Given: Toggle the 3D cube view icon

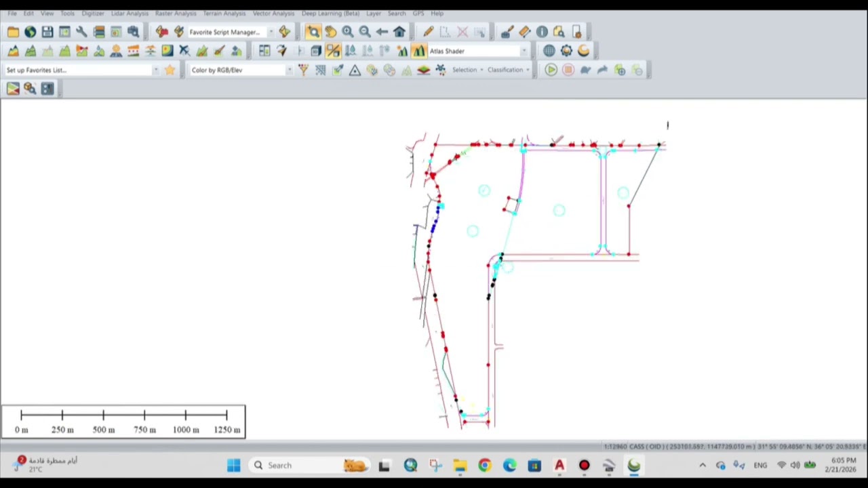Looking at the screenshot, I should pos(315,51).
